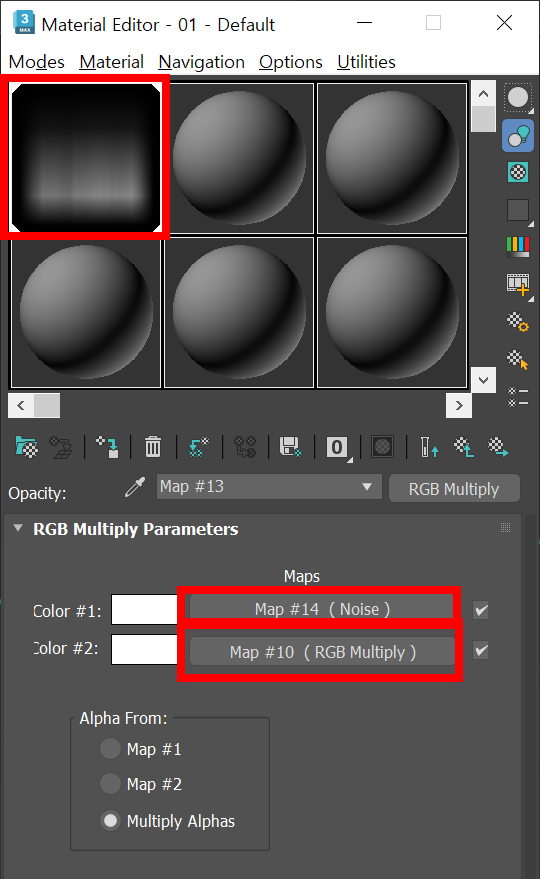Click the Get Material icon
Screen dimensions: 540x879
click(x=26, y=447)
